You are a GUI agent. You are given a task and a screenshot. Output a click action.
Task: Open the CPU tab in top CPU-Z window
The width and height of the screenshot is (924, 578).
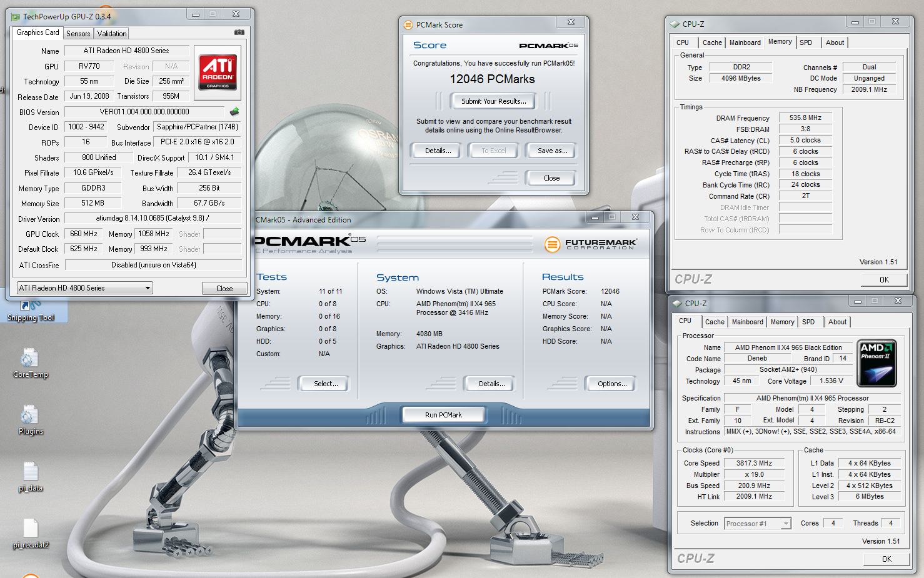click(683, 42)
